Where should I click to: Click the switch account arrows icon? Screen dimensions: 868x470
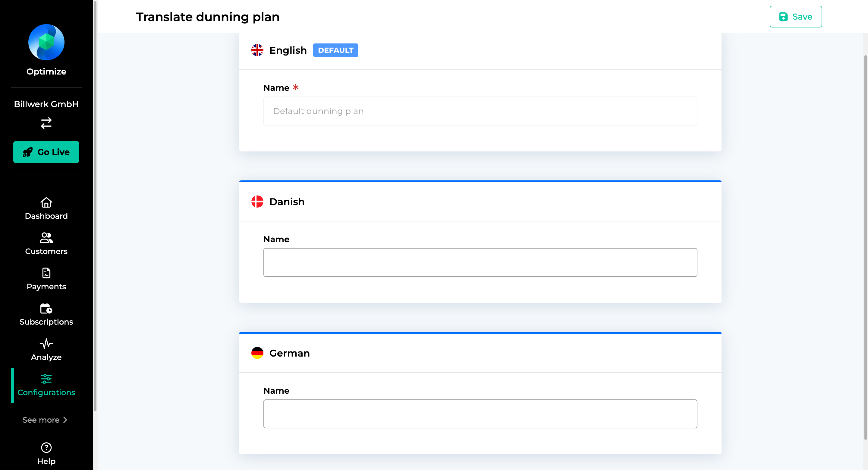46,123
